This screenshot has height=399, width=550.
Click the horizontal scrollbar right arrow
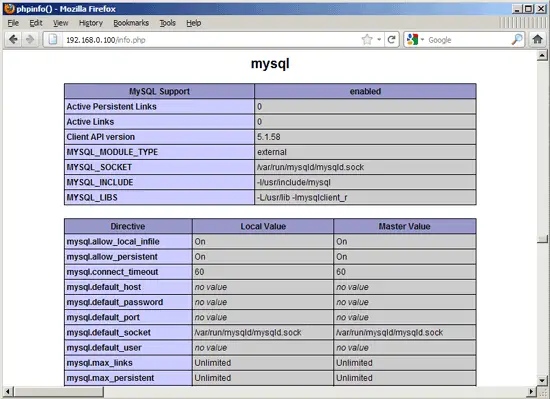[x=532, y=391]
